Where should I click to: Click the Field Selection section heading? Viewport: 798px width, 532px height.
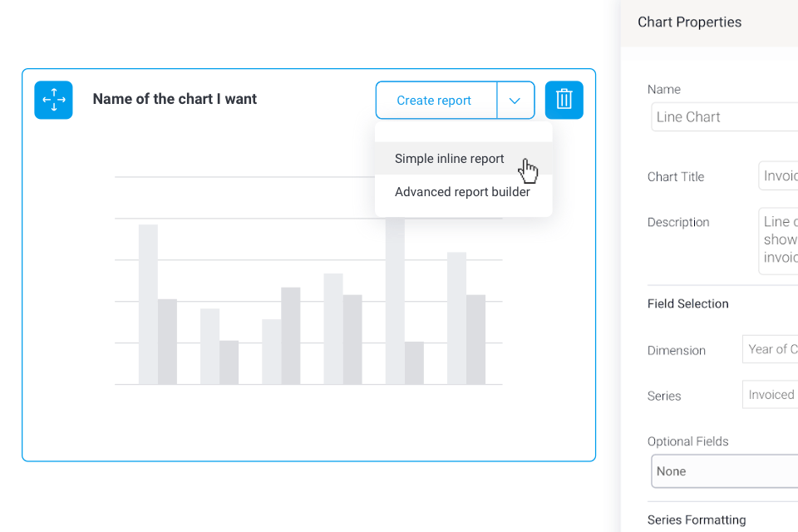point(687,303)
